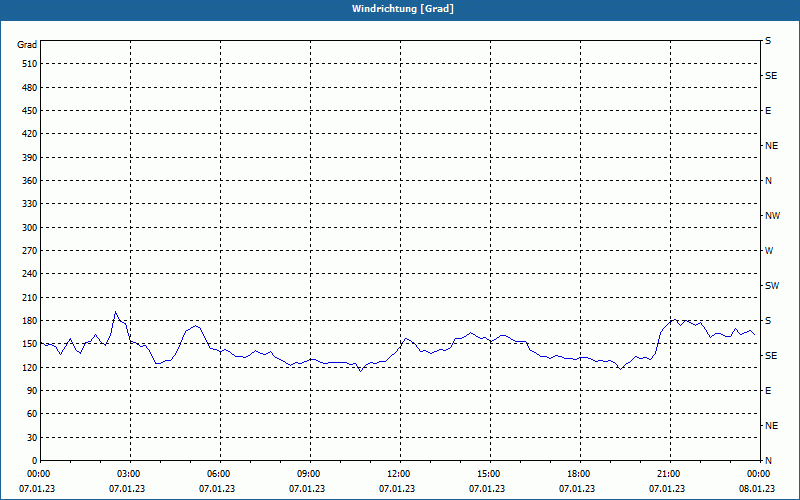Select the 18:00 time axis label
Screen dimensions: 800x500
tap(579, 473)
